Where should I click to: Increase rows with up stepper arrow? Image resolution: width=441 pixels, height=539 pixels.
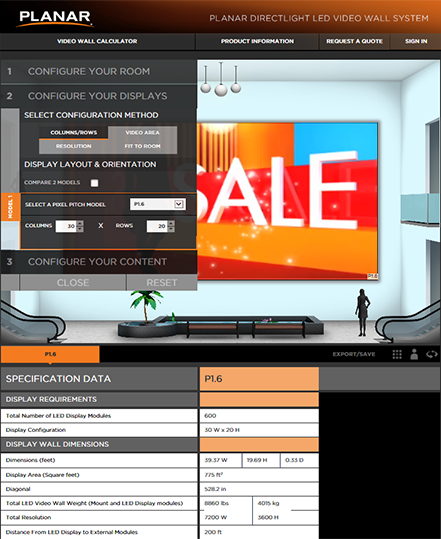pos(171,223)
